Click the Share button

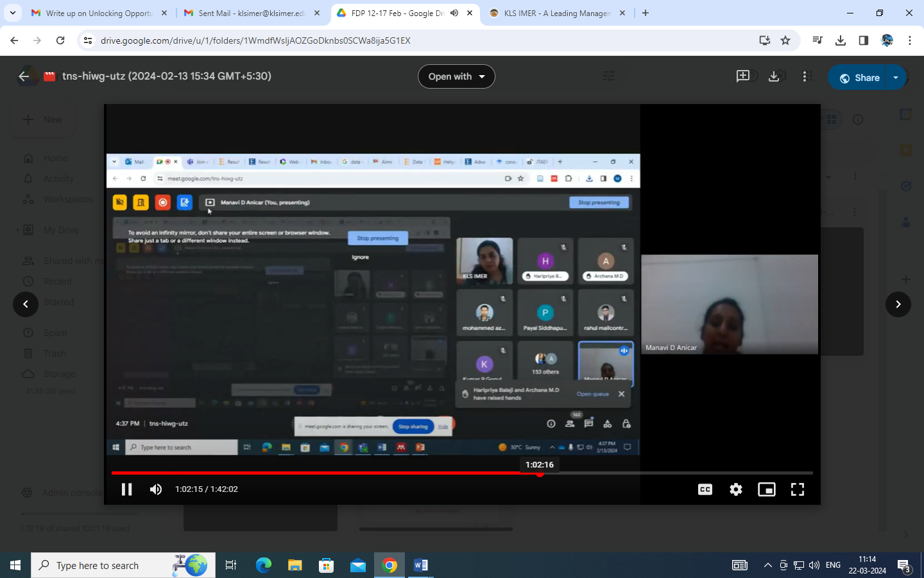(860, 78)
